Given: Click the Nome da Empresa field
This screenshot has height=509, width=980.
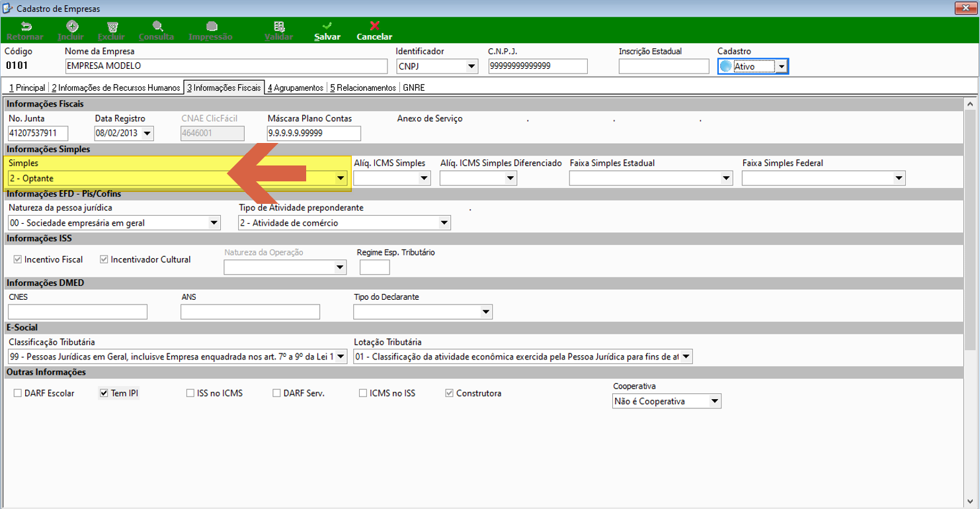Looking at the screenshot, I should click(x=226, y=66).
